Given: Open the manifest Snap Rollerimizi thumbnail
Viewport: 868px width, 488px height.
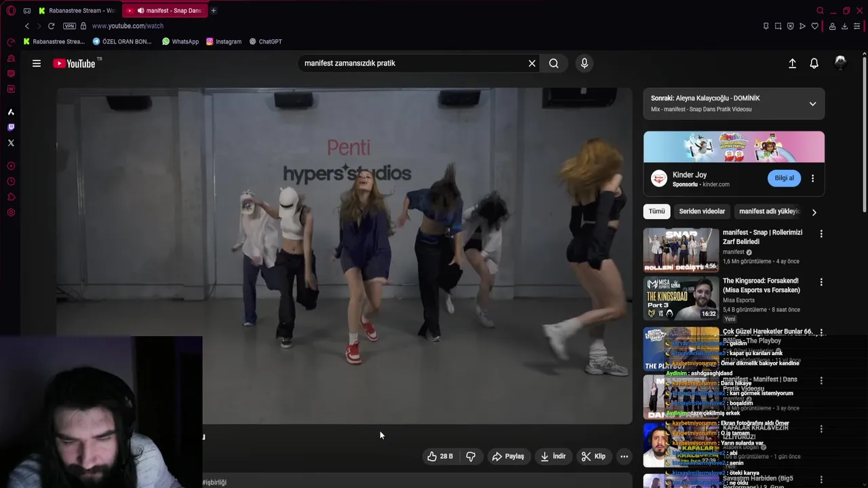Looking at the screenshot, I should click(681, 249).
